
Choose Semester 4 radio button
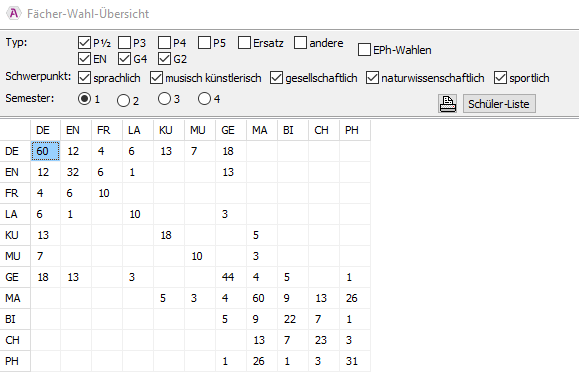click(204, 99)
